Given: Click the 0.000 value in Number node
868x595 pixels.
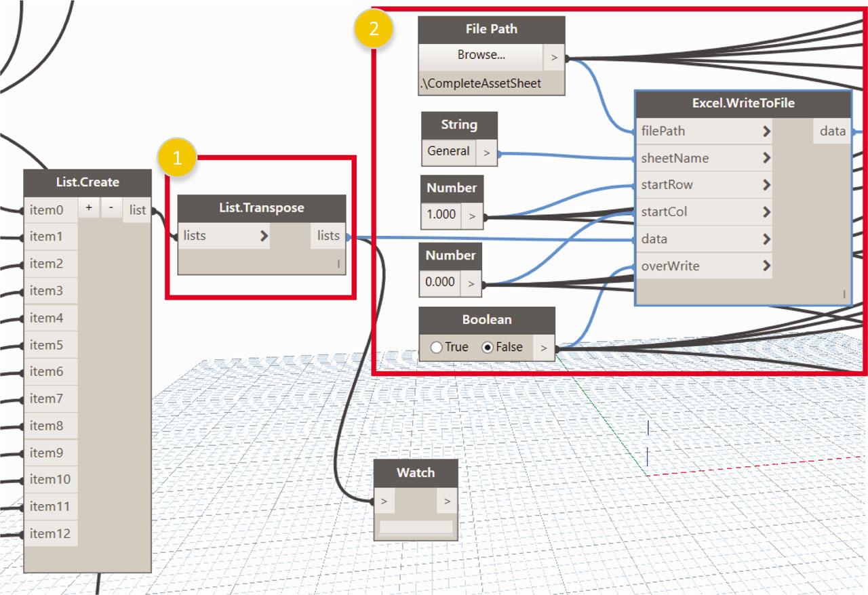Looking at the screenshot, I should [x=440, y=282].
